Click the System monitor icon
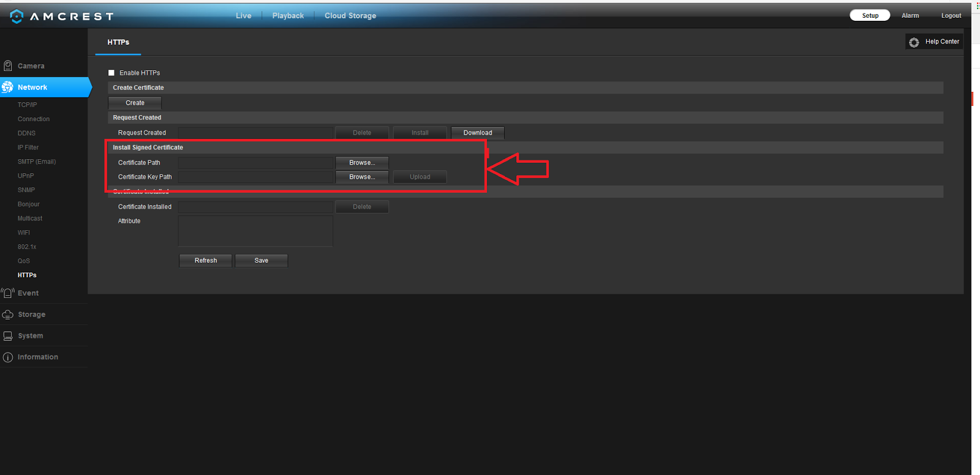This screenshot has height=475, width=980. coord(8,336)
